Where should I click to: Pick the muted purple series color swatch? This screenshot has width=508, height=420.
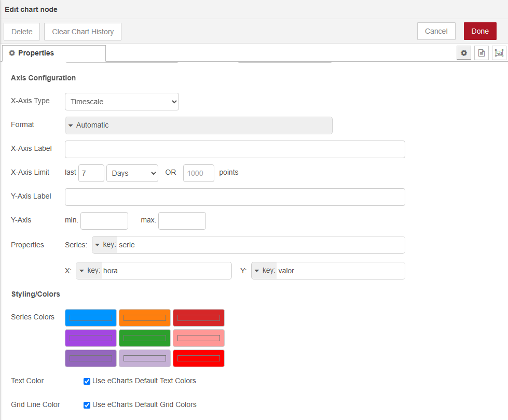(x=91, y=358)
